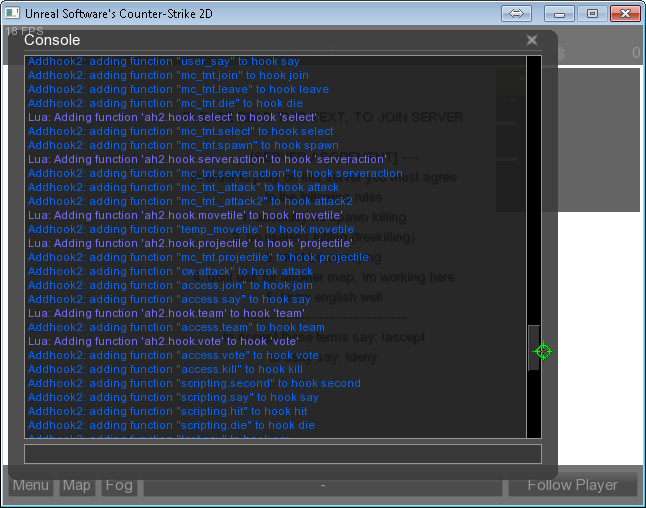The width and height of the screenshot is (646, 508).
Task: Select the line '"mc_tnt.serveraction" to hook serveraction'
Action: pyautogui.click(x=215, y=173)
